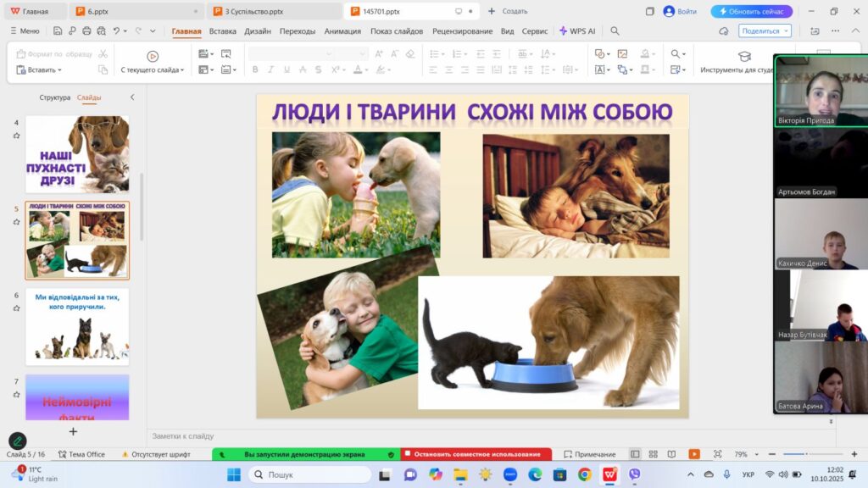Toggle the Примечание notes pane

(589, 454)
